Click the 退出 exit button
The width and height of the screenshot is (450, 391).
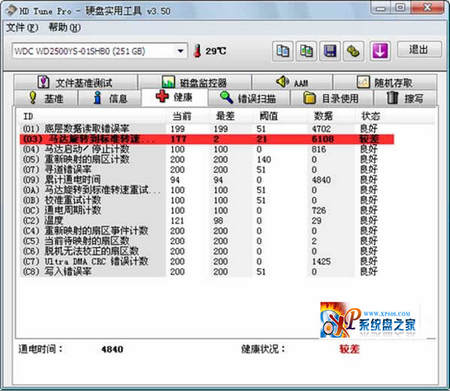pos(419,50)
